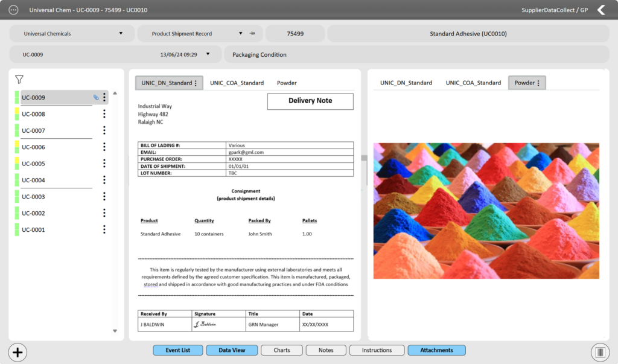The image size is (618, 364).
Task: Open the three-dot menu for UC-0003
Action: click(x=104, y=196)
